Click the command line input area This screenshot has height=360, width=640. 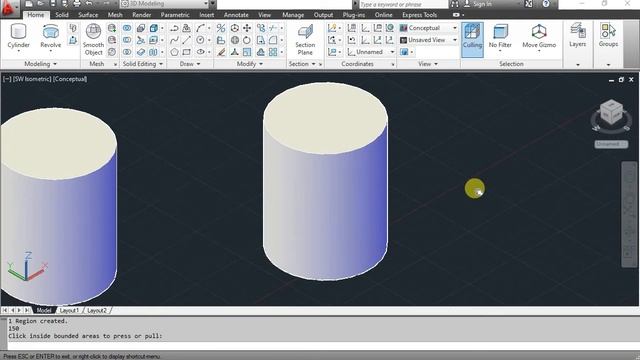coord(322,346)
